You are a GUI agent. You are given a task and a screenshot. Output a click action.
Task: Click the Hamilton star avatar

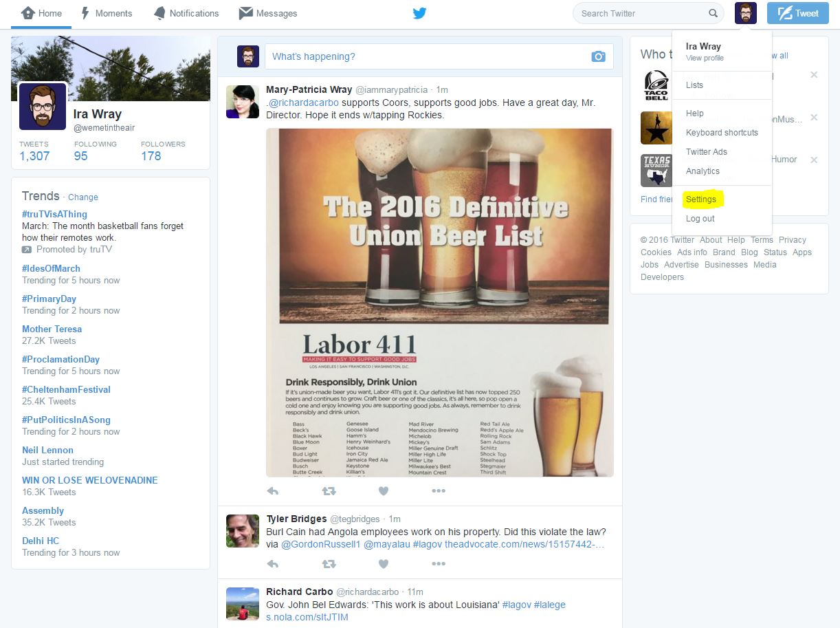(x=656, y=128)
